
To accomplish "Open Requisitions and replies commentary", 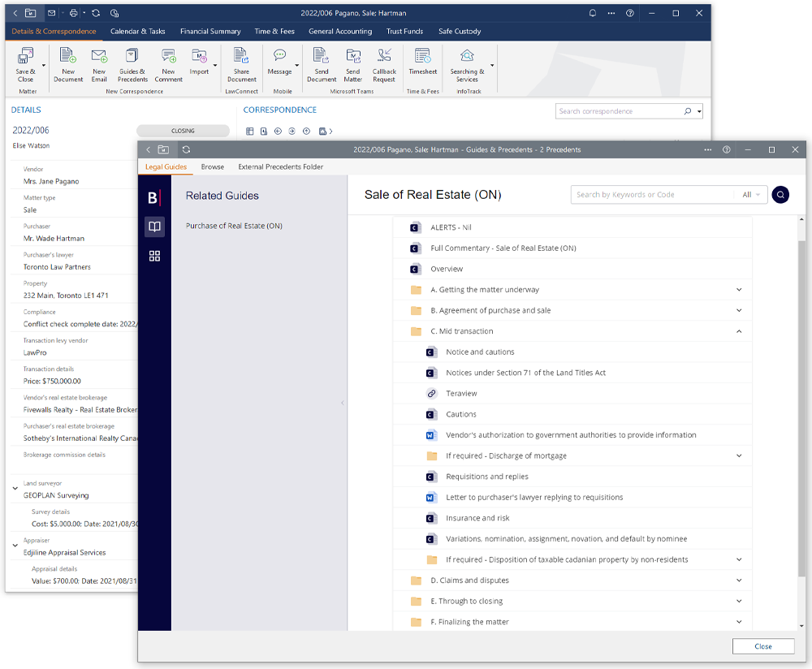I will pyautogui.click(x=486, y=477).
